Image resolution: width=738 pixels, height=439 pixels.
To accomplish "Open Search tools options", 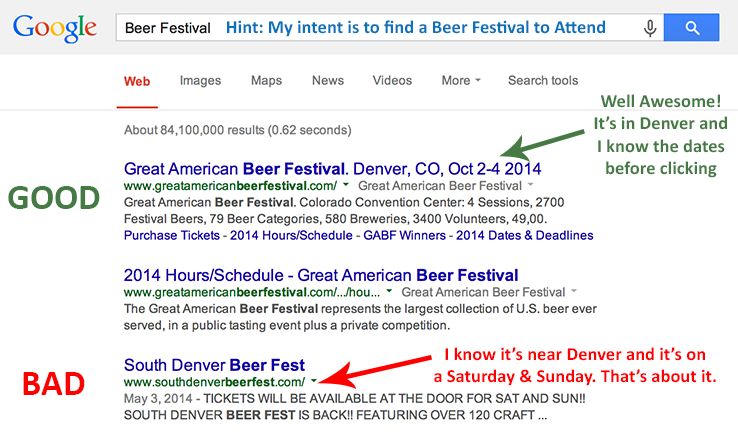I will click(x=542, y=81).
